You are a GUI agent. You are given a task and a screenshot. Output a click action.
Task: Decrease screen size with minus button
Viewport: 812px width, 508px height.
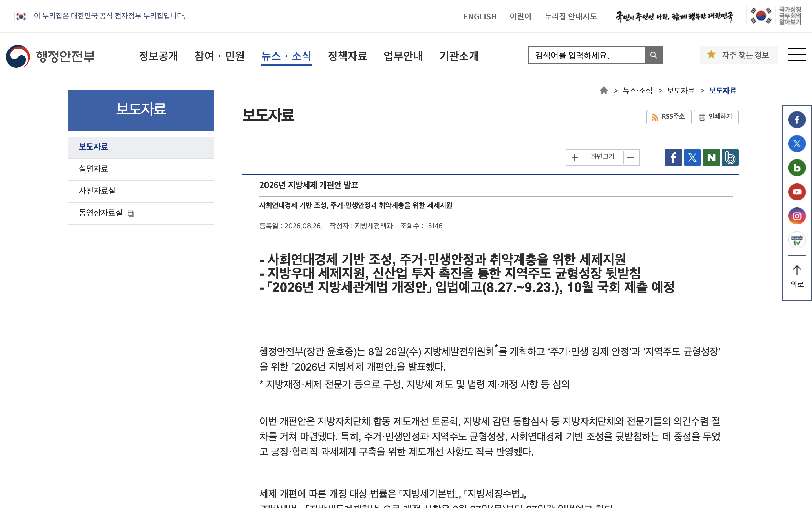(631, 157)
